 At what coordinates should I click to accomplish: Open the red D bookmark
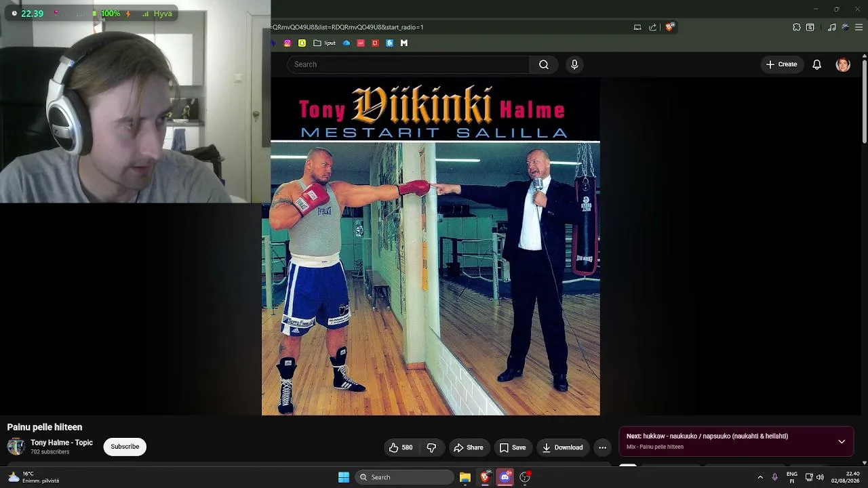coord(375,43)
